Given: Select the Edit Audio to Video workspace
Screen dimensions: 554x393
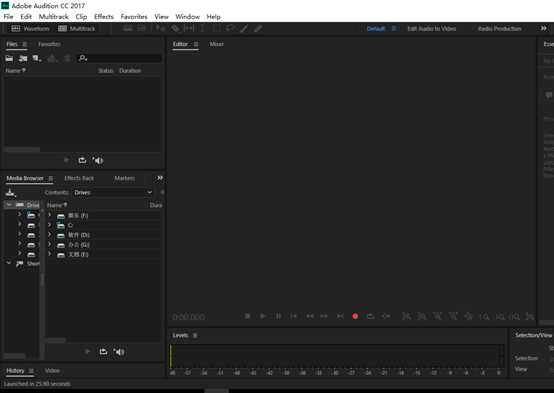Looking at the screenshot, I should point(431,29).
